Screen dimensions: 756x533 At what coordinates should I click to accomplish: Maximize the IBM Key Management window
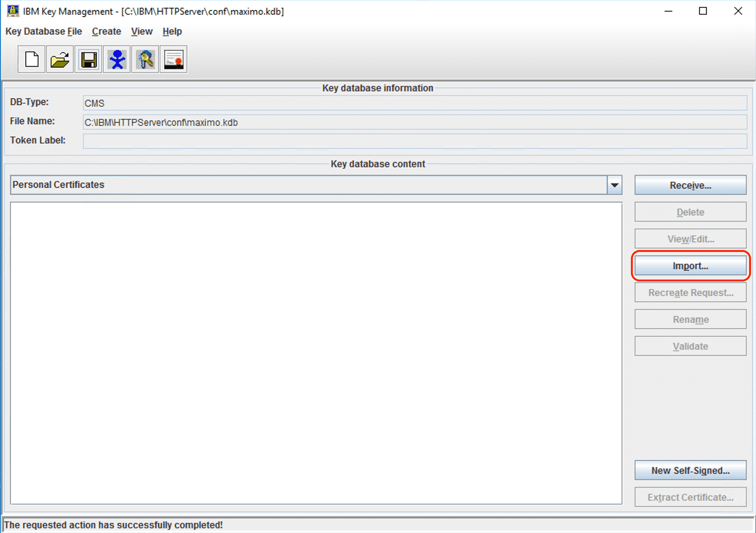tap(703, 11)
